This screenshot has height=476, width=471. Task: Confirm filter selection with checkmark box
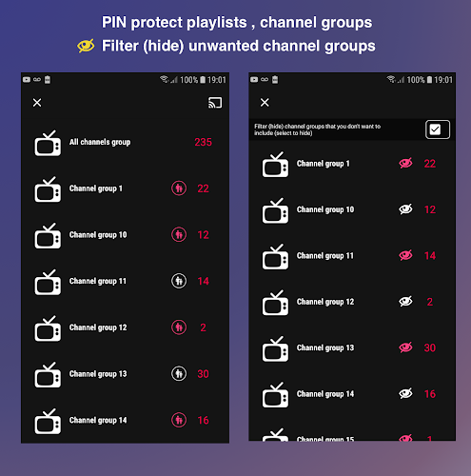pyautogui.click(x=438, y=129)
